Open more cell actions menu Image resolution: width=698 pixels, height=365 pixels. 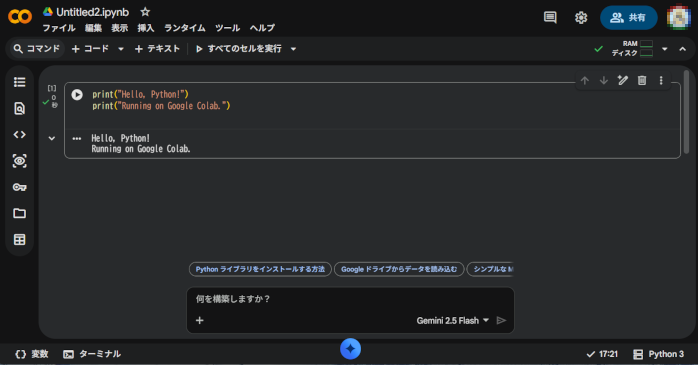coord(661,81)
